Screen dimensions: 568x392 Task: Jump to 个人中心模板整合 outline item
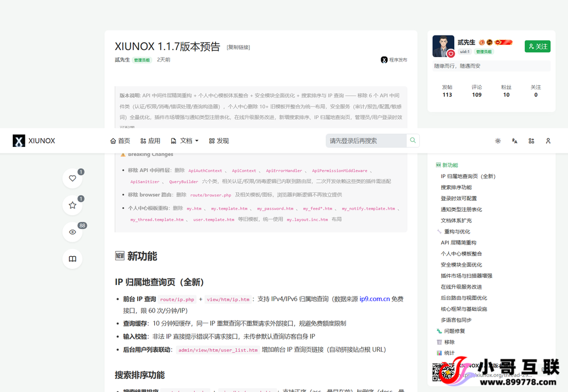pos(461,254)
